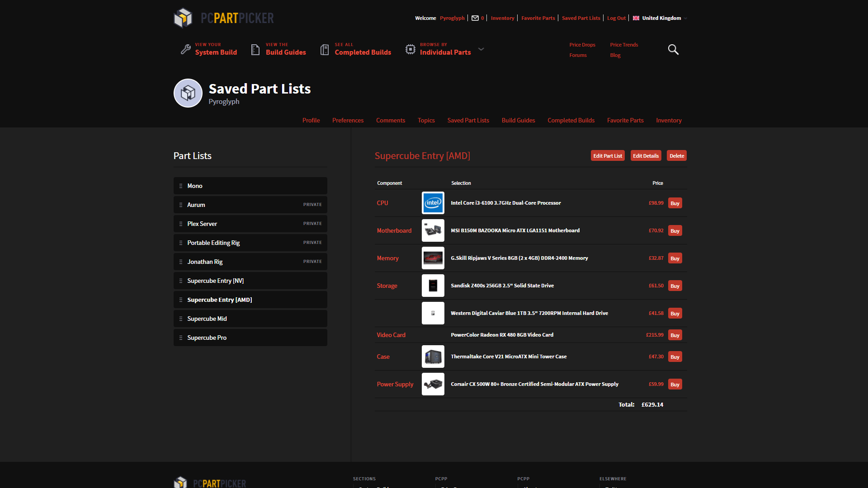Switch to the Preferences tab
This screenshot has height=488, width=868.
tap(348, 120)
